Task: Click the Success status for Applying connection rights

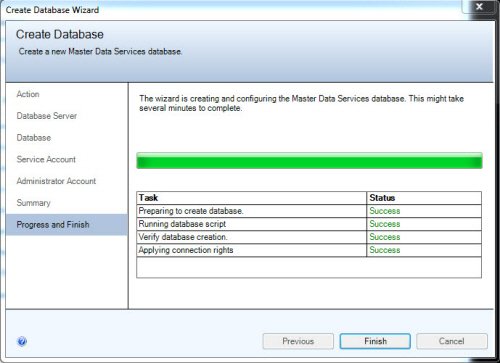Action: (x=385, y=250)
